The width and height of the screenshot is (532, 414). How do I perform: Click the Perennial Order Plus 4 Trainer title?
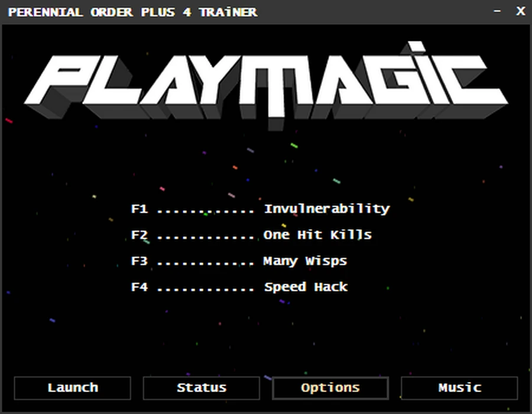(132, 12)
